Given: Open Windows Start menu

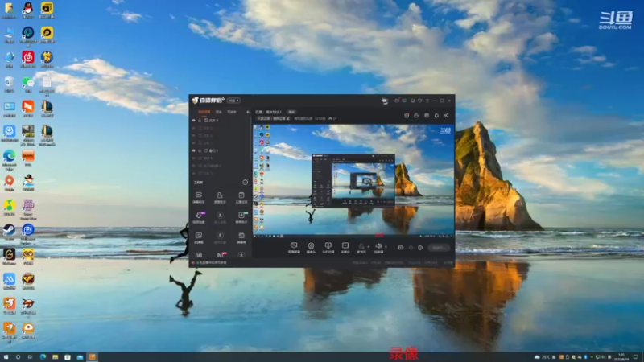Looking at the screenshot, I should coord(6,357).
